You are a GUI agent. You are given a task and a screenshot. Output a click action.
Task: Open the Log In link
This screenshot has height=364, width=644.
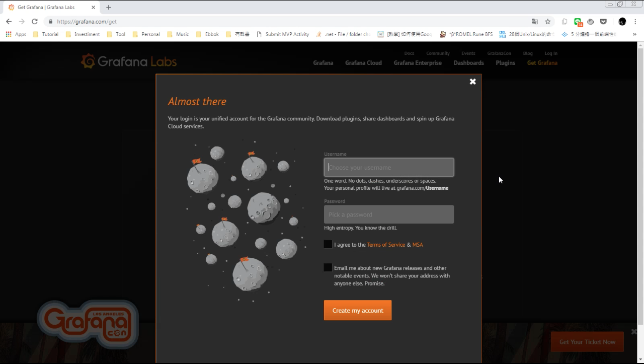(551, 53)
